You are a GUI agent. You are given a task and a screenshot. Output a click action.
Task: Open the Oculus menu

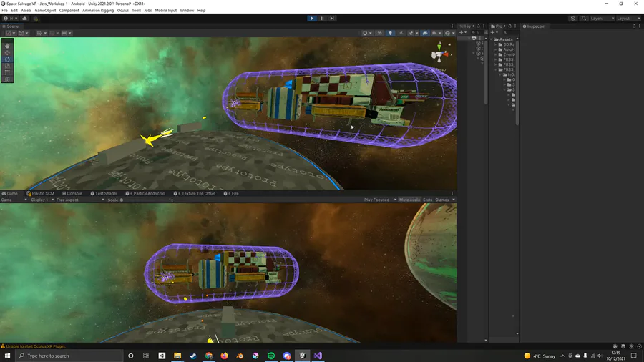pos(123,11)
